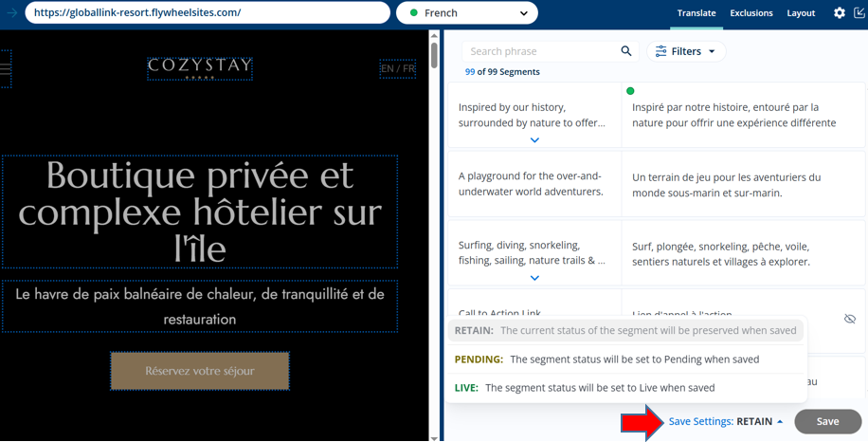
Task: Toggle the crossed-eye visibility icon on Call to Action segment
Action: coord(849,319)
